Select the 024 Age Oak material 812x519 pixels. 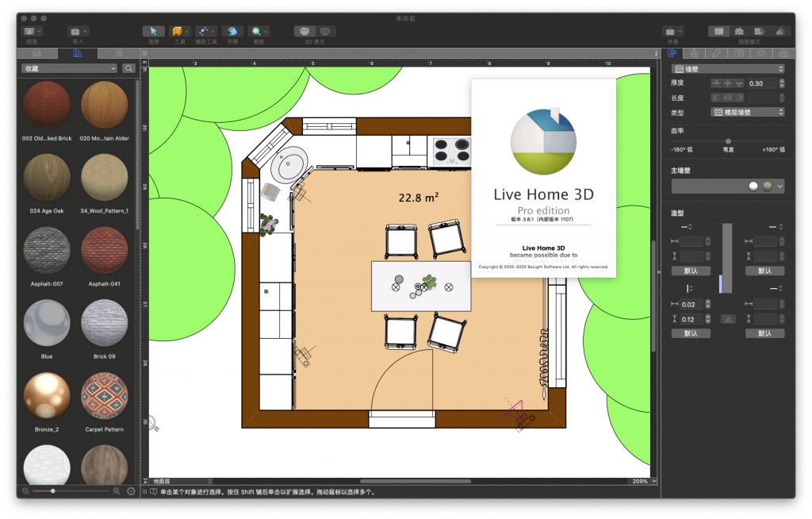click(x=47, y=177)
